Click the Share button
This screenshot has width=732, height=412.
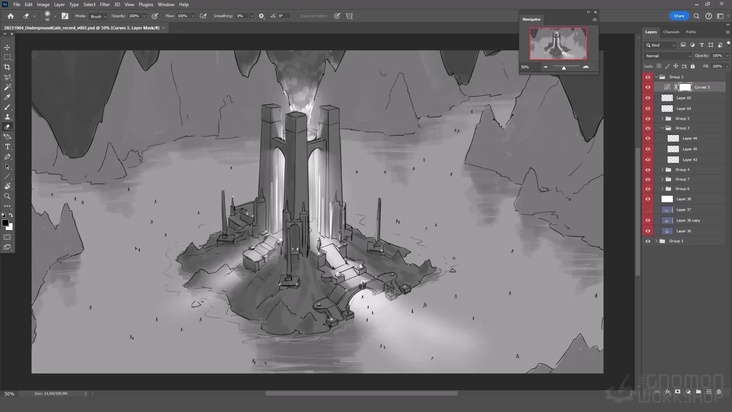click(x=679, y=16)
